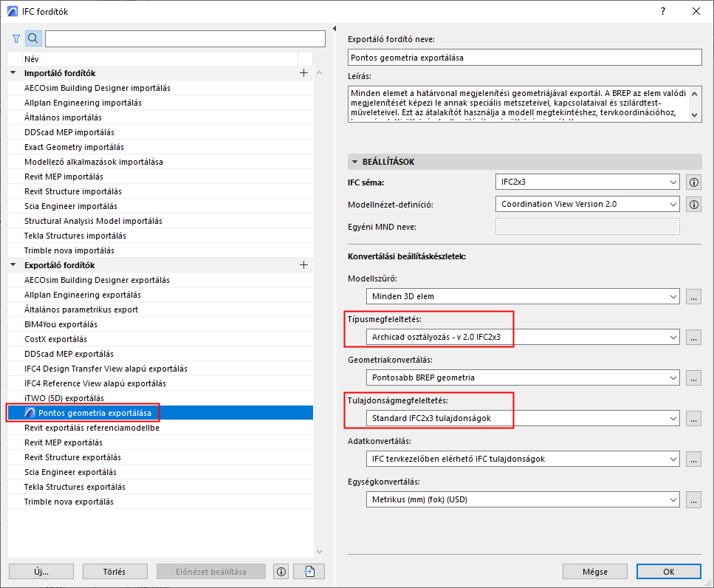
Task: Select IFC4 Design Transfer View alapú exportálás
Action: pyautogui.click(x=161, y=369)
